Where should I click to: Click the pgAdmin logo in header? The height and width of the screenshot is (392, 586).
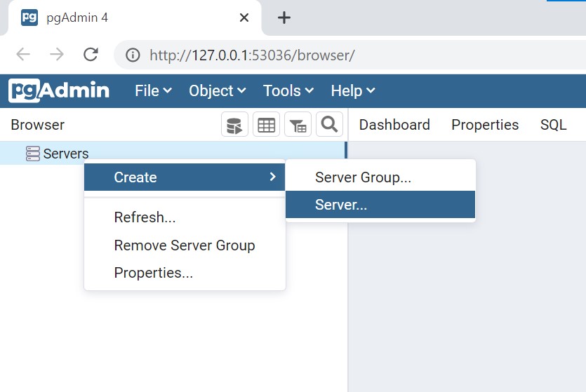click(x=59, y=90)
